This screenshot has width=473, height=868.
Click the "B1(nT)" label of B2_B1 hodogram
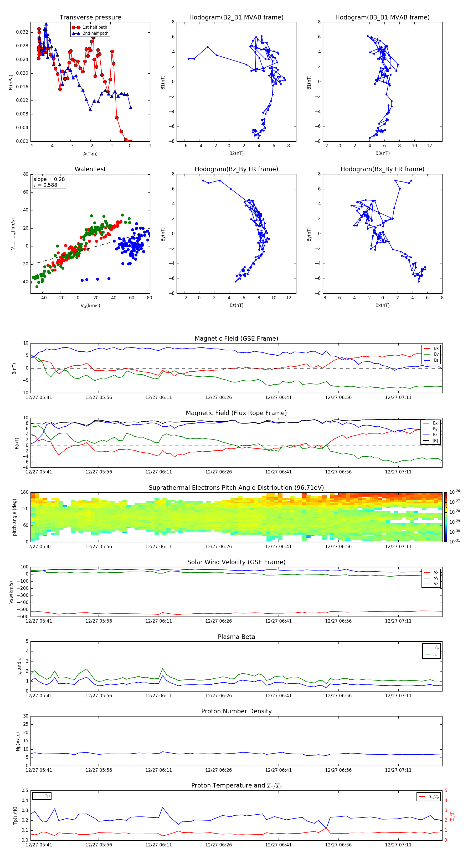[163, 82]
